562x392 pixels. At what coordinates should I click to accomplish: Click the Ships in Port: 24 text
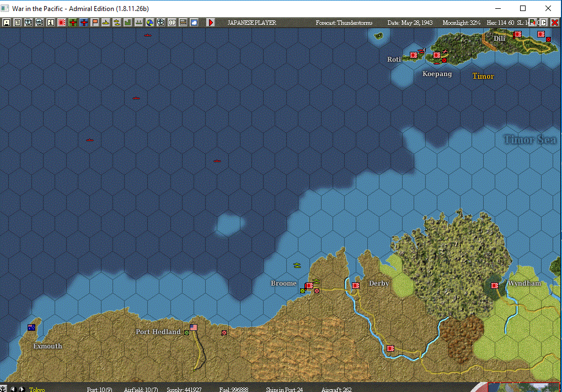point(284,389)
